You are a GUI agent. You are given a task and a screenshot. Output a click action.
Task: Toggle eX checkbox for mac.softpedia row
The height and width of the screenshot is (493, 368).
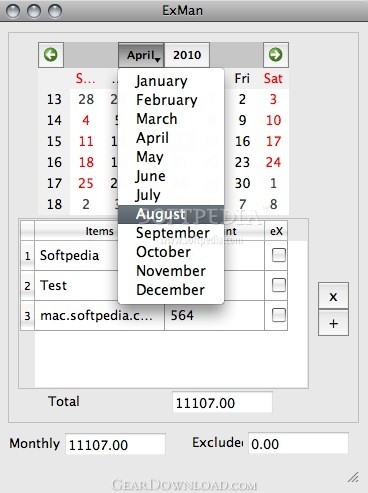pyautogui.click(x=279, y=315)
